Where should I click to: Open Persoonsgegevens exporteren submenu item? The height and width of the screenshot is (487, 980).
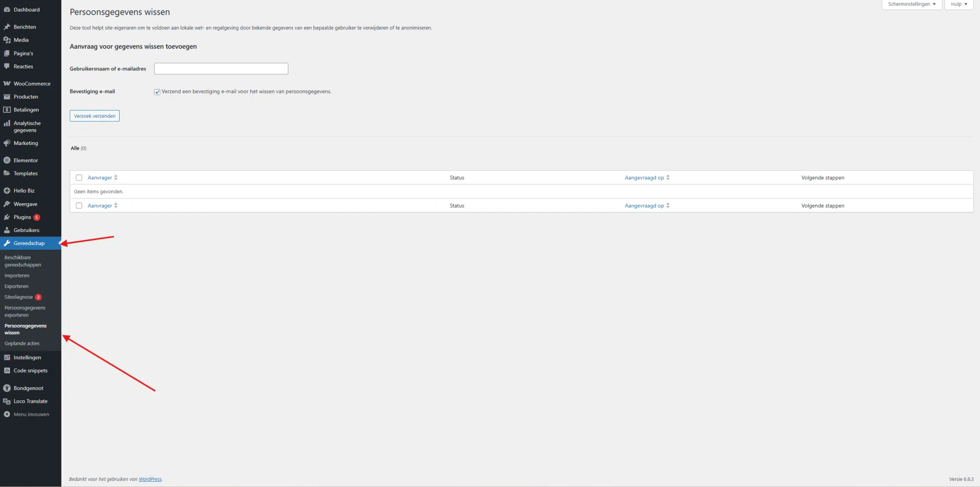pos(25,311)
